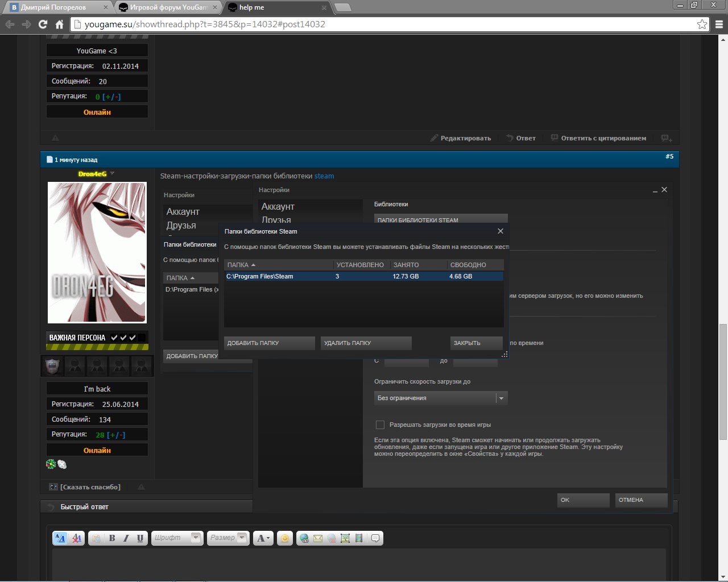Image resolution: width=728 pixels, height=582 pixels.
Task: Insert a link using the globe icon
Action: pos(304,538)
